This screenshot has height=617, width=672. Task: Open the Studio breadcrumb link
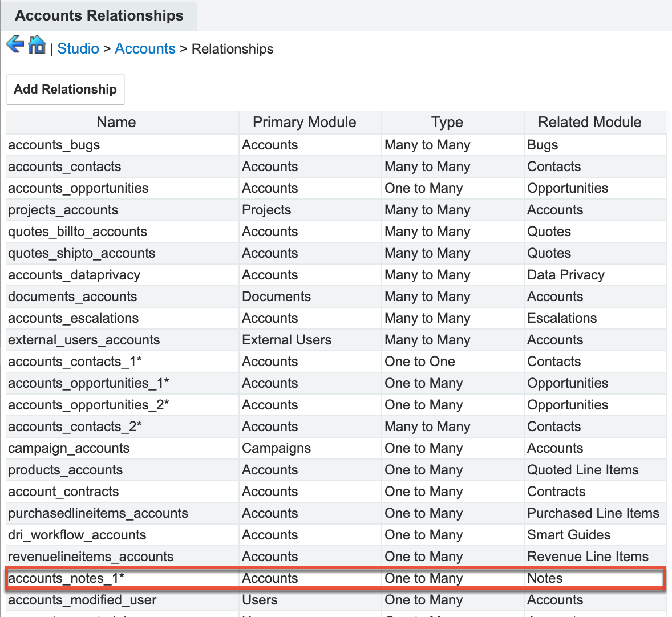pyautogui.click(x=78, y=49)
